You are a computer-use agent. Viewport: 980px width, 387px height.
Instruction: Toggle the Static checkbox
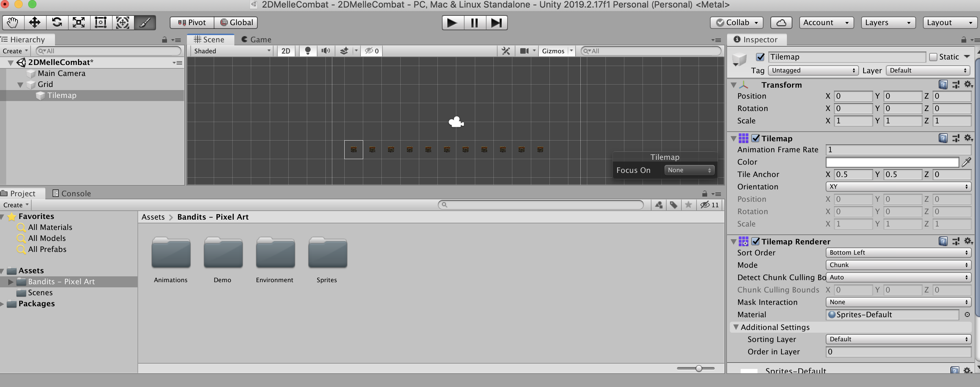(x=933, y=57)
